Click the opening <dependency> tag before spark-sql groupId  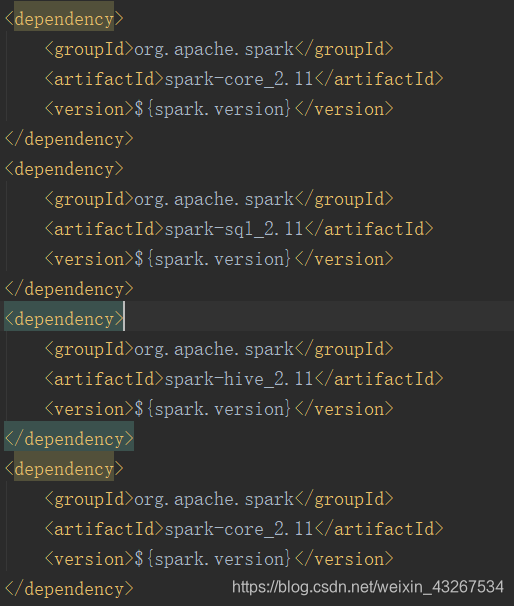pos(64,169)
